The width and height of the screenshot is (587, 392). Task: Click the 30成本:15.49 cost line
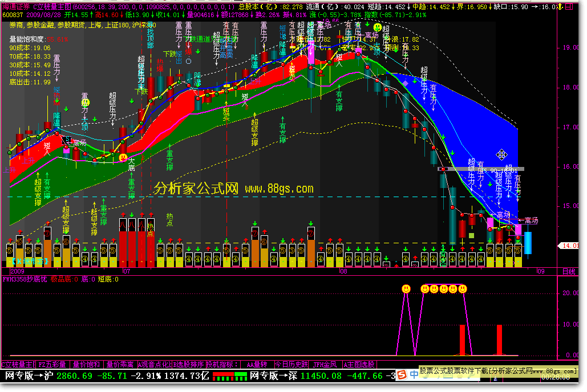(30, 65)
